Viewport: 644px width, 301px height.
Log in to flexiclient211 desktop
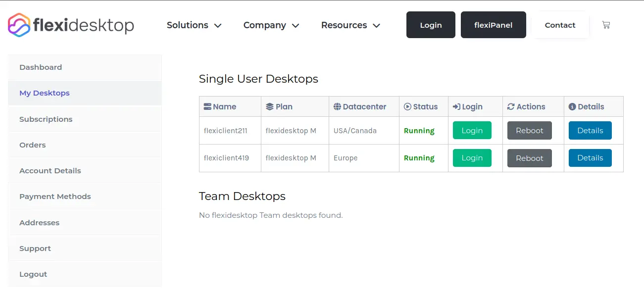(472, 131)
